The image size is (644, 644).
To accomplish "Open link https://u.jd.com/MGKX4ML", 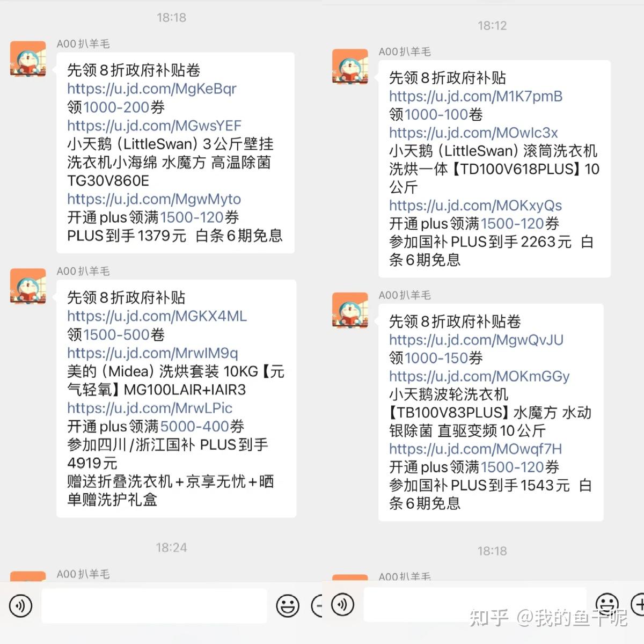I will click(x=157, y=316).
